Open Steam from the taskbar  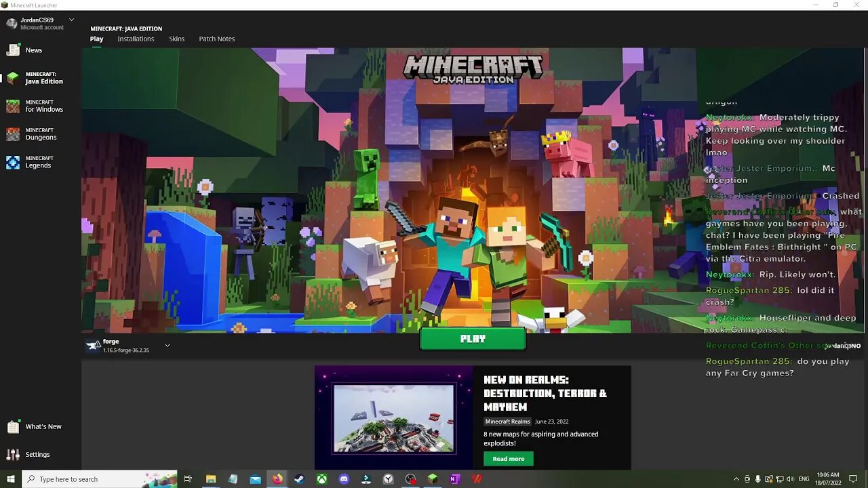point(299,479)
